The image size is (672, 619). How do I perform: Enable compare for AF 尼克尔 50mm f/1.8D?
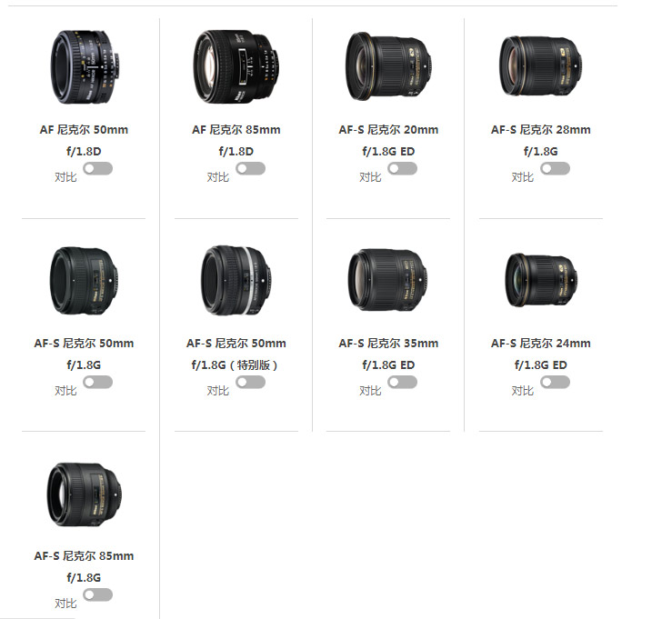[x=97, y=168]
